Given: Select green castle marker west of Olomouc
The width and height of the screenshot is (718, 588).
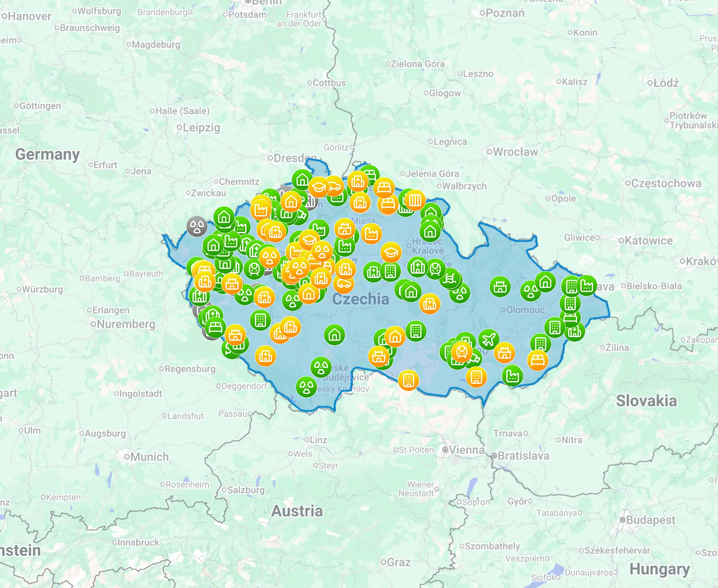Looking at the screenshot, I should pos(500,287).
